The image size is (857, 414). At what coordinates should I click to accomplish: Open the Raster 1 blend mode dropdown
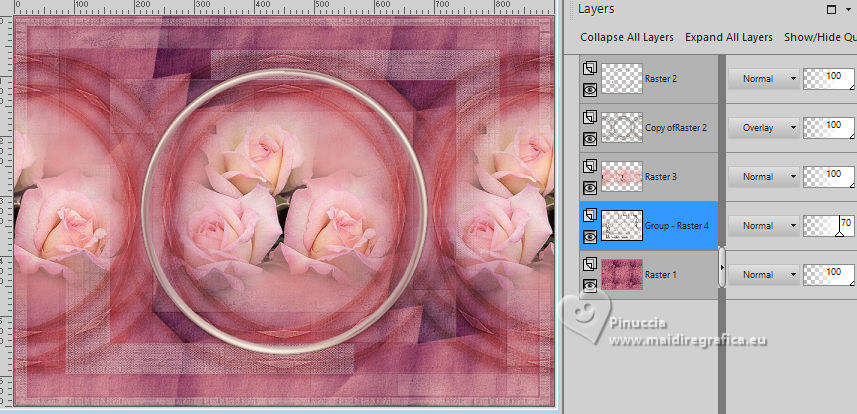[764, 275]
